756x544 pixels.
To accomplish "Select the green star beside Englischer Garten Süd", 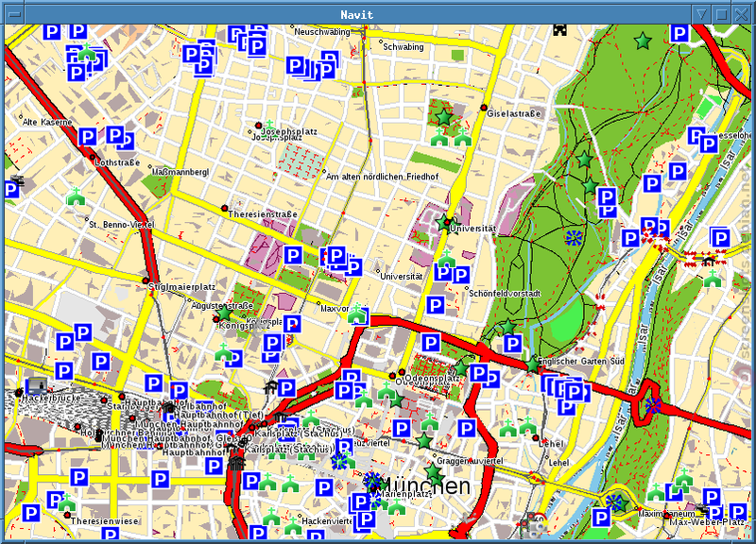I will click(x=532, y=365).
